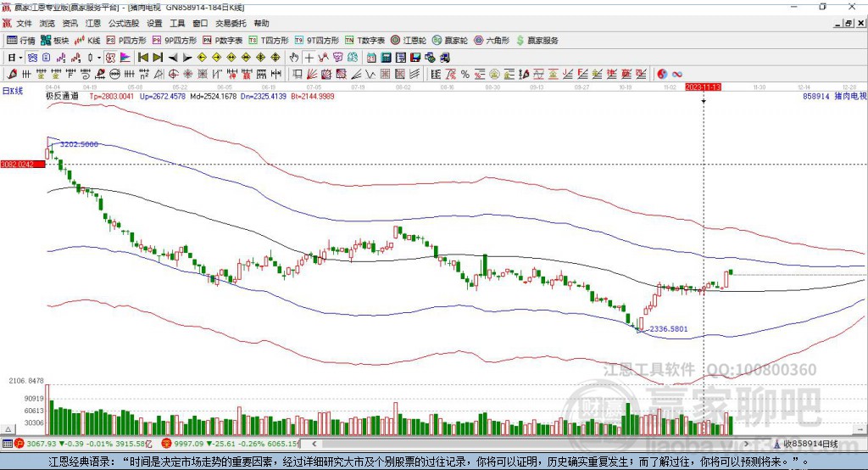Click the 极反通道 indicator label
This screenshot has height=470, width=868.
tap(62, 96)
